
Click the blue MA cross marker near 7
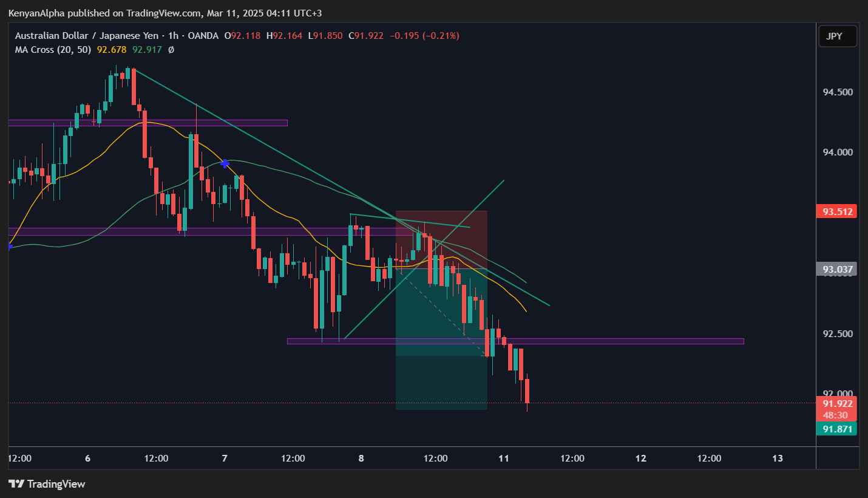(225, 163)
